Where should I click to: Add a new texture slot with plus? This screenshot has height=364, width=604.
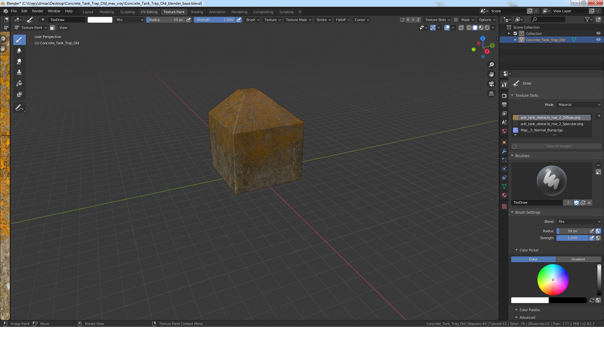click(599, 116)
